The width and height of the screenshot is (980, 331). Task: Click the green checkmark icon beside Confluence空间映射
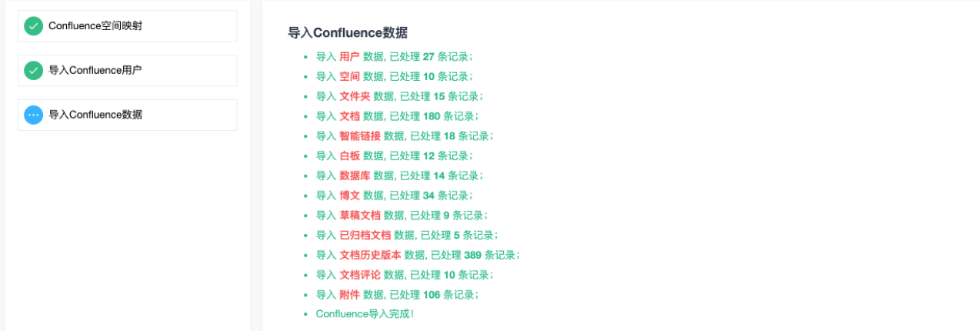point(33,26)
